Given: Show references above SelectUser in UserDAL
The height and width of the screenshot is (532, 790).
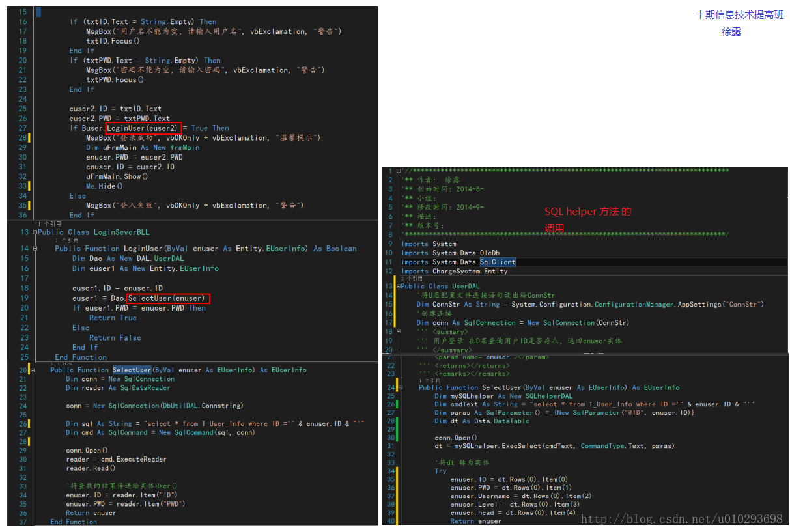Looking at the screenshot, I should pyautogui.click(x=430, y=380).
